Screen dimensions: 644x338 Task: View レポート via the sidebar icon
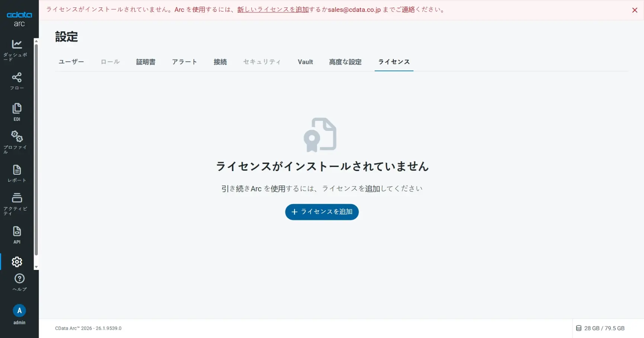17,170
